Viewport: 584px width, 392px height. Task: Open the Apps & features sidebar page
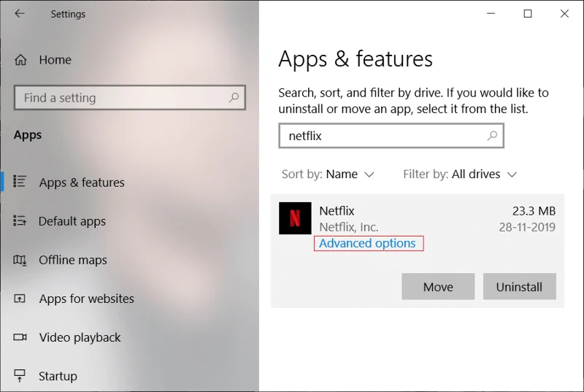(82, 182)
